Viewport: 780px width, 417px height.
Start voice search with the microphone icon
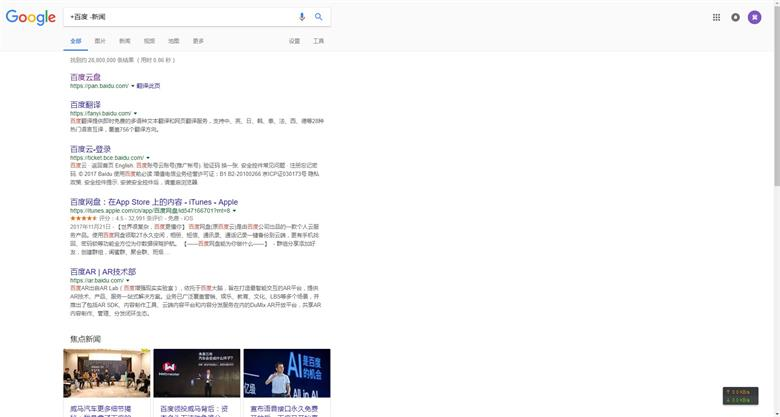point(301,17)
